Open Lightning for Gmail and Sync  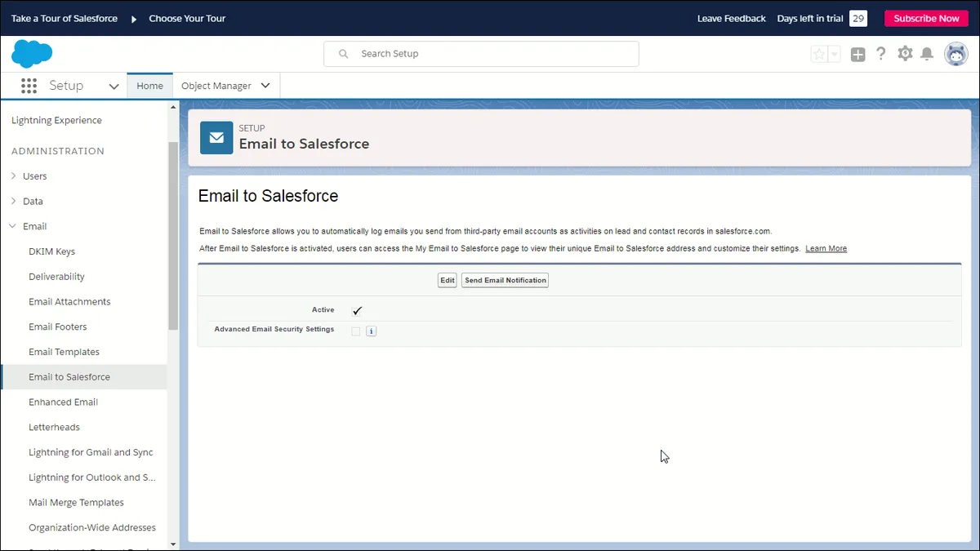click(91, 453)
